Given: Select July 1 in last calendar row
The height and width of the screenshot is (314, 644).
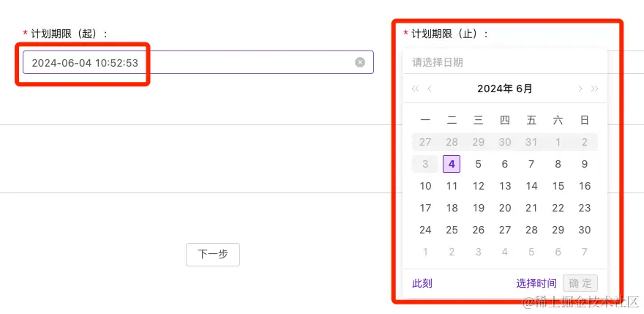Looking at the screenshot, I should pos(425,252).
